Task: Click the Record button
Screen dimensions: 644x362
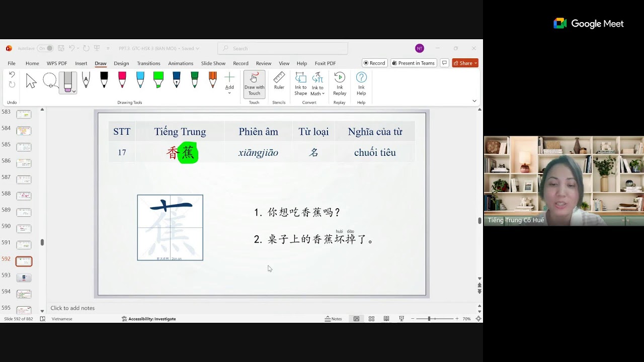Action: tap(374, 63)
